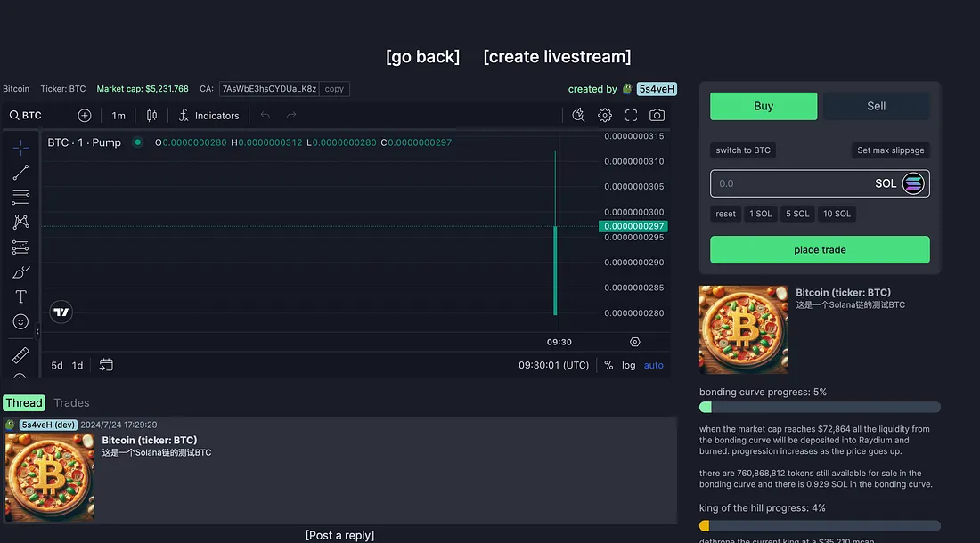
Task: Click the Market cap: $5,231.768 text
Action: 143,89
